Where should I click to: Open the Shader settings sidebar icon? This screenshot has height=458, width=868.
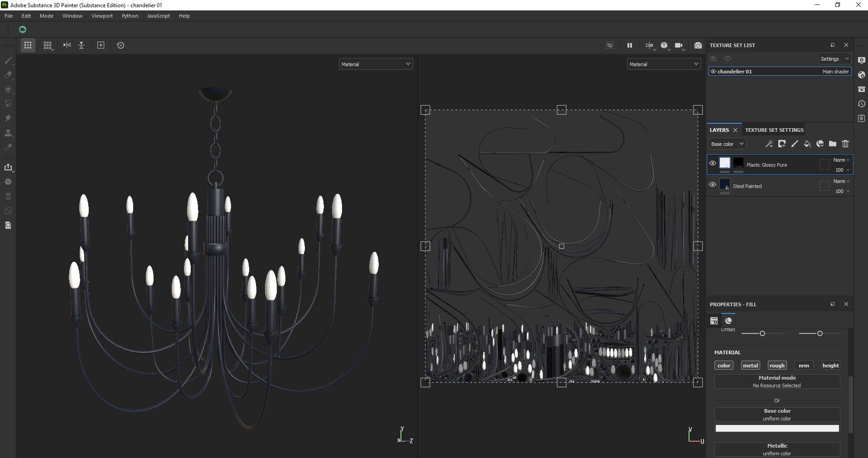click(862, 75)
